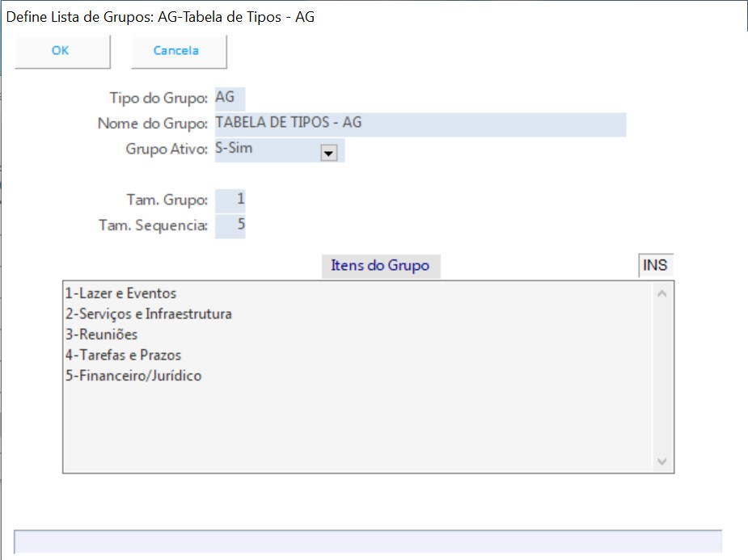Image resolution: width=748 pixels, height=560 pixels.
Task: Open the Grupo Ativo dropdown arrow
Action: (328, 153)
